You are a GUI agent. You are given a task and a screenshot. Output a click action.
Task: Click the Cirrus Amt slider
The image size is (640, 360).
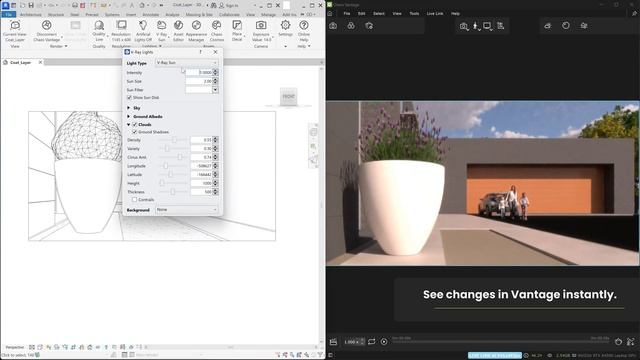[x=173, y=157]
